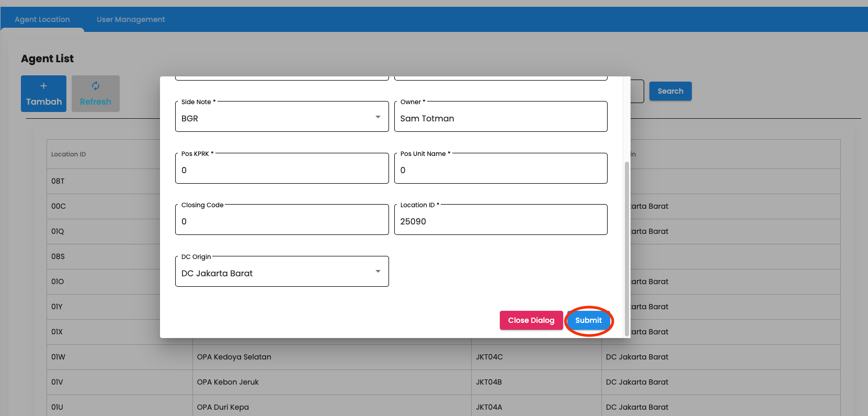This screenshot has width=868, height=416.
Task: Focus the Pos KPRK input field
Action: (281, 170)
